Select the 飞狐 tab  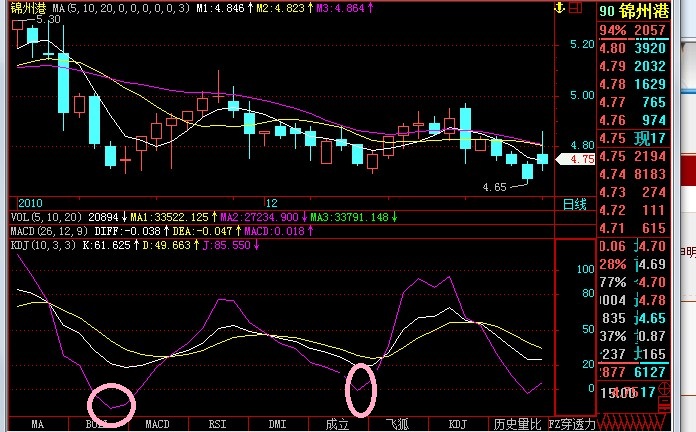coord(397,424)
